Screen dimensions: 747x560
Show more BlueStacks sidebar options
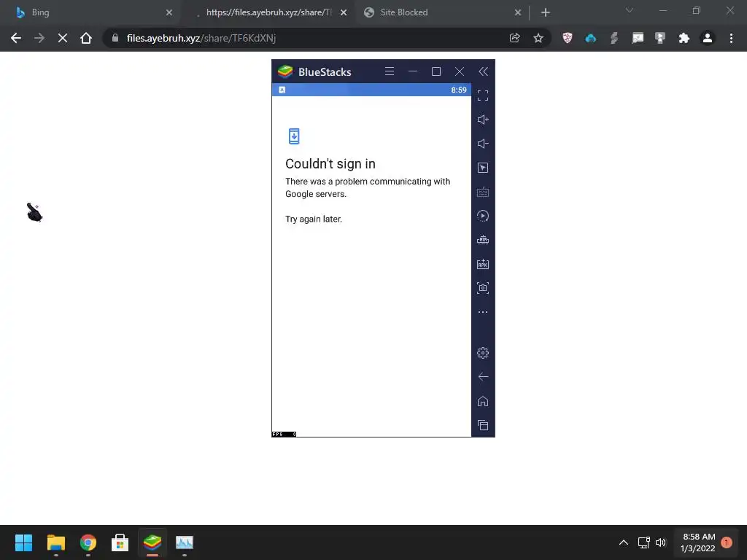tap(483, 312)
